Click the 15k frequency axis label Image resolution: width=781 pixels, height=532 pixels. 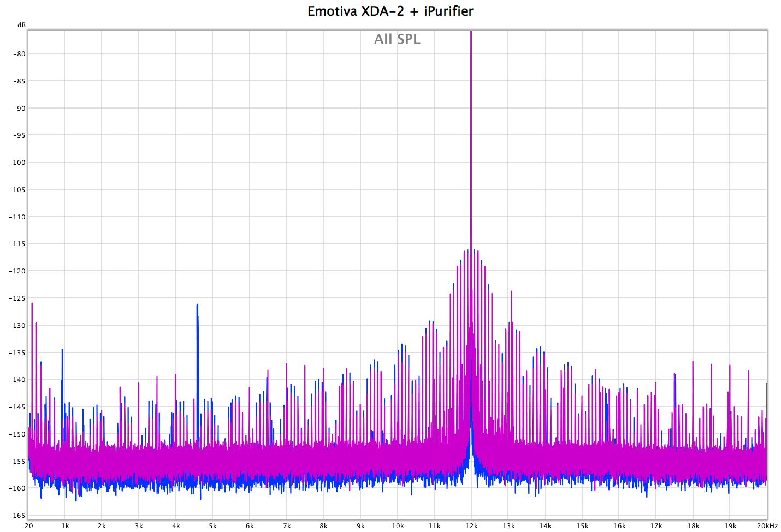click(582, 526)
